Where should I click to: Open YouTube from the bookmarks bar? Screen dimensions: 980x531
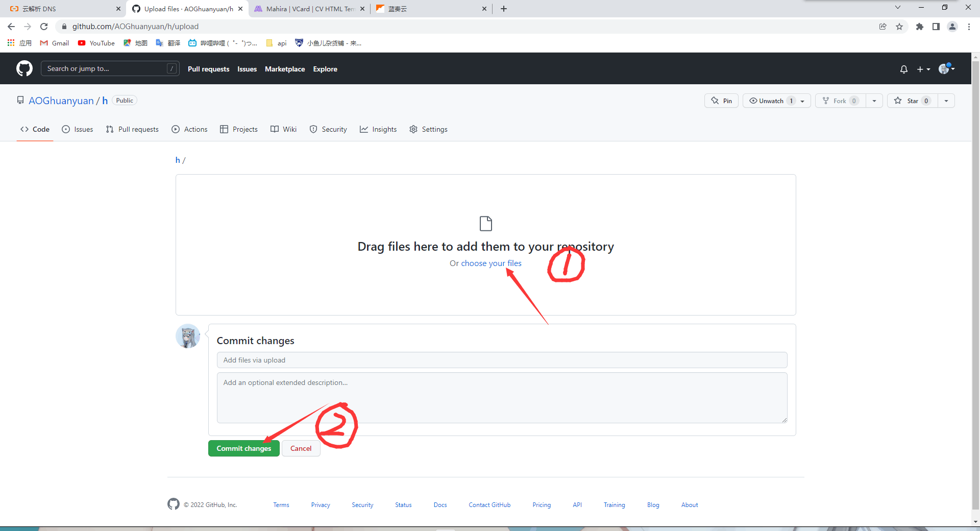click(x=96, y=43)
